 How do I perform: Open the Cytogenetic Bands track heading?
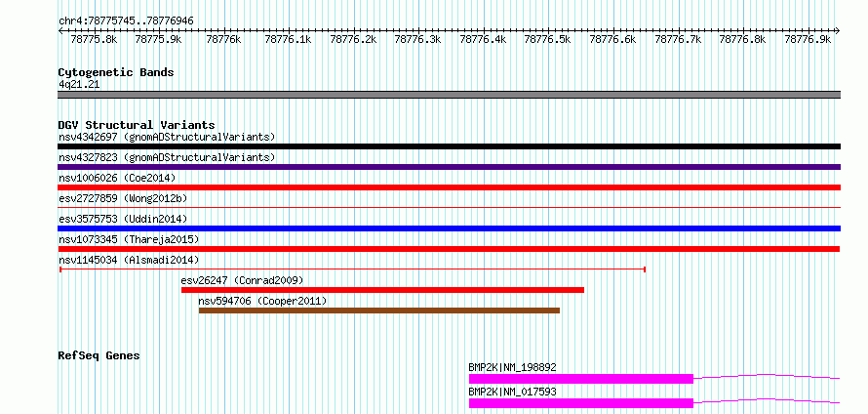[x=116, y=72]
